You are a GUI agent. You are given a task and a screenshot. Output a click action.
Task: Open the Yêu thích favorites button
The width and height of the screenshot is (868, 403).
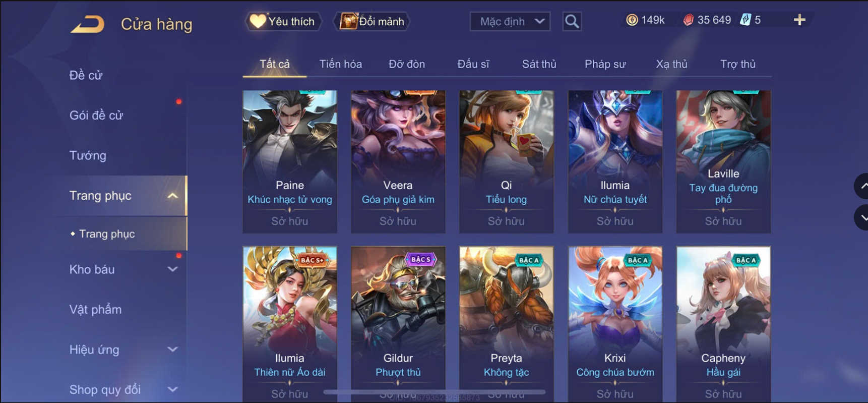(x=283, y=21)
